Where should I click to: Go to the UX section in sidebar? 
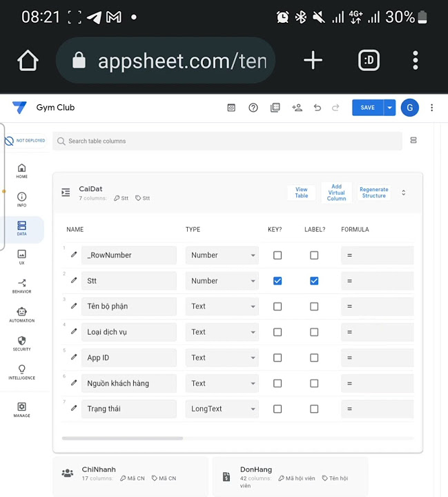[21, 257]
